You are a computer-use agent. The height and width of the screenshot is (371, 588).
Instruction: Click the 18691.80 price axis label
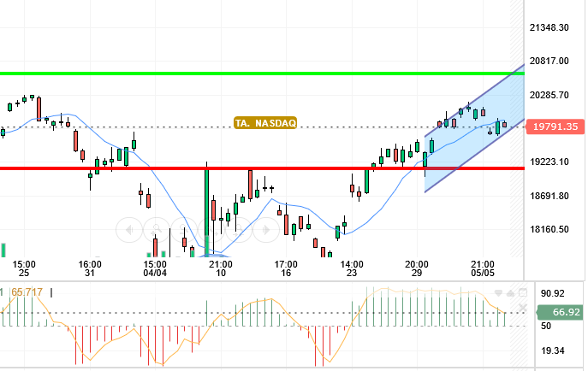point(549,196)
